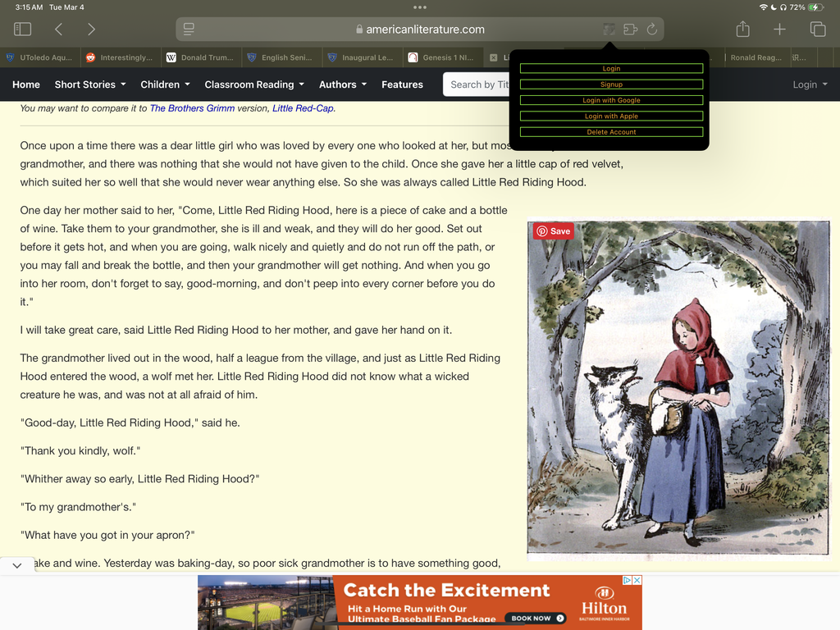Switch to the UToledo Aqu... tab
The height and width of the screenshot is (630, 840).
tap(40, 57)
